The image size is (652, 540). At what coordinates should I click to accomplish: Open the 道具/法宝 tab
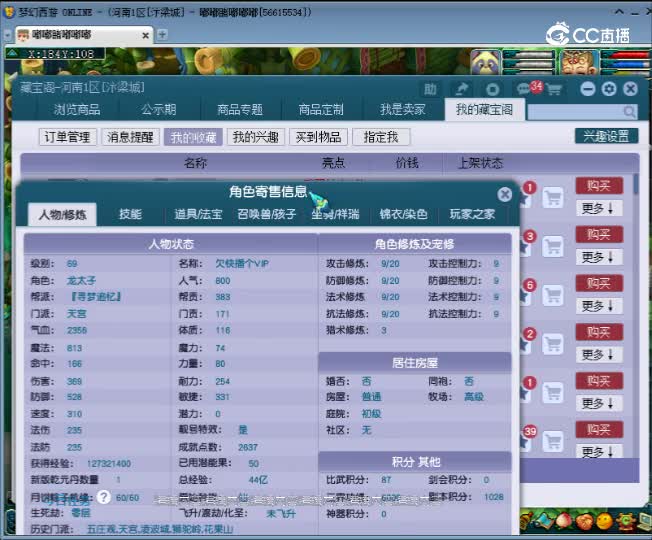(198, 215)
